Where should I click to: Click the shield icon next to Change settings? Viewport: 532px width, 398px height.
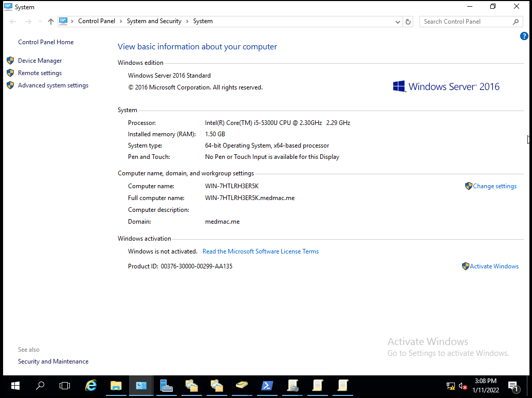click(x=469, y=186)
